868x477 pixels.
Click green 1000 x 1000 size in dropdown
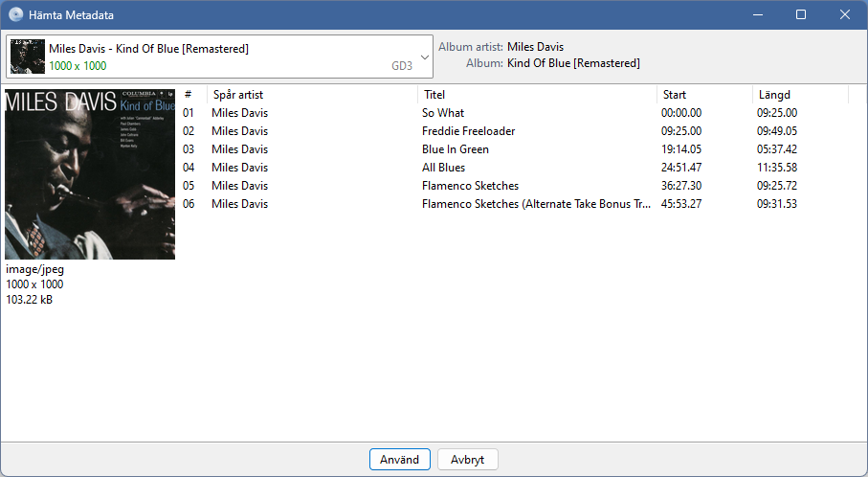(78, 66)
